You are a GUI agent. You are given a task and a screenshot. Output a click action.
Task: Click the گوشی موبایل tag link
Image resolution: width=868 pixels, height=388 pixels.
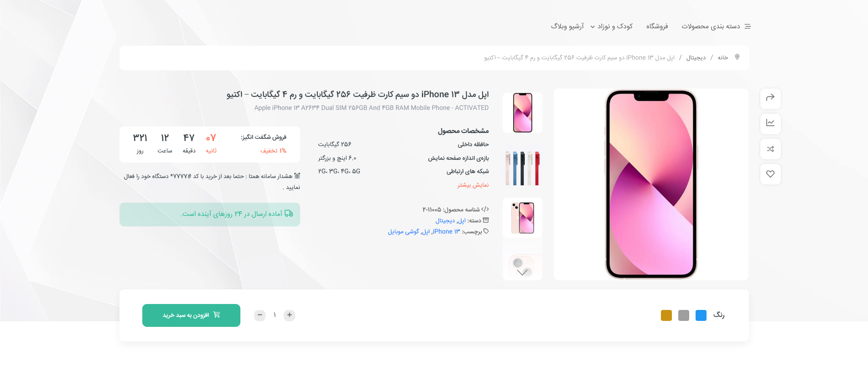(403, 231)
